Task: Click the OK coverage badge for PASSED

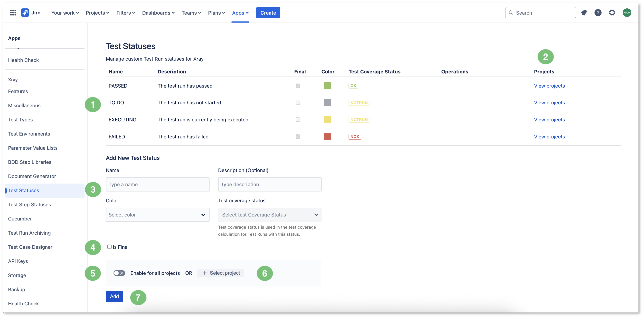Action: click(353, 86)
